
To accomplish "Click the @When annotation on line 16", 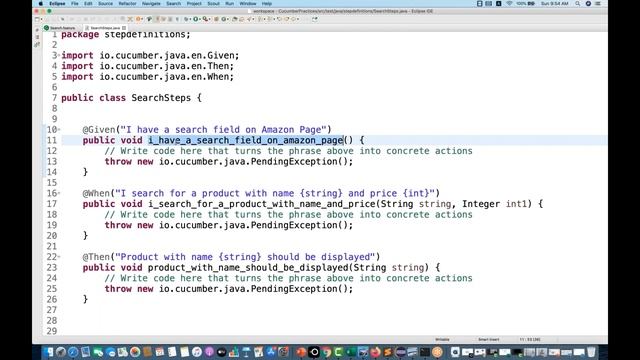I will point(96,193).
